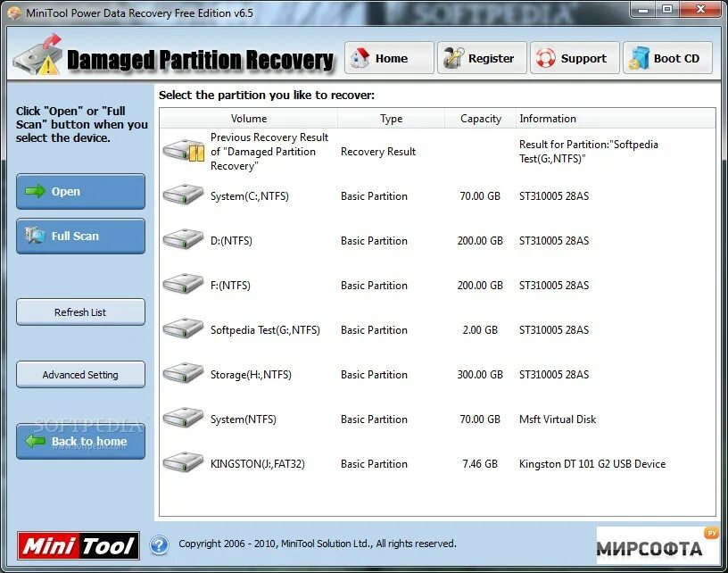Click "Recovery Result" type cell
728x573 pixels.
pos(378,152)
